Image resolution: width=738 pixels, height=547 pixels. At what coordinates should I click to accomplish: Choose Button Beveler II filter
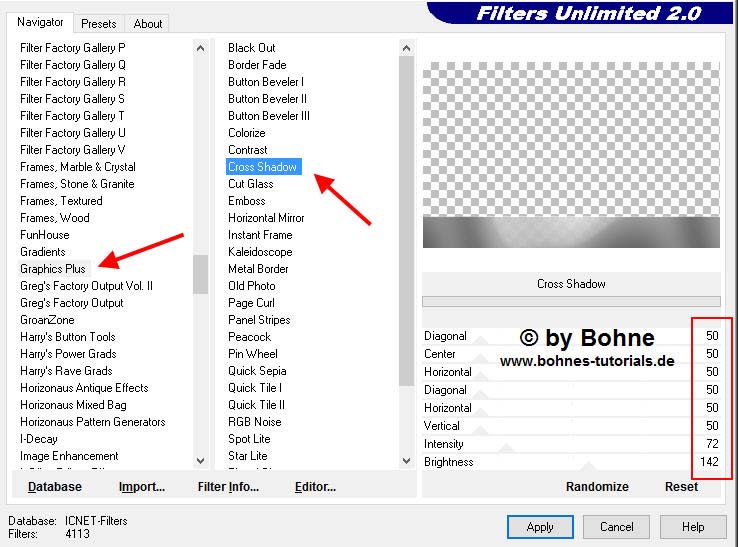(267, 99)
